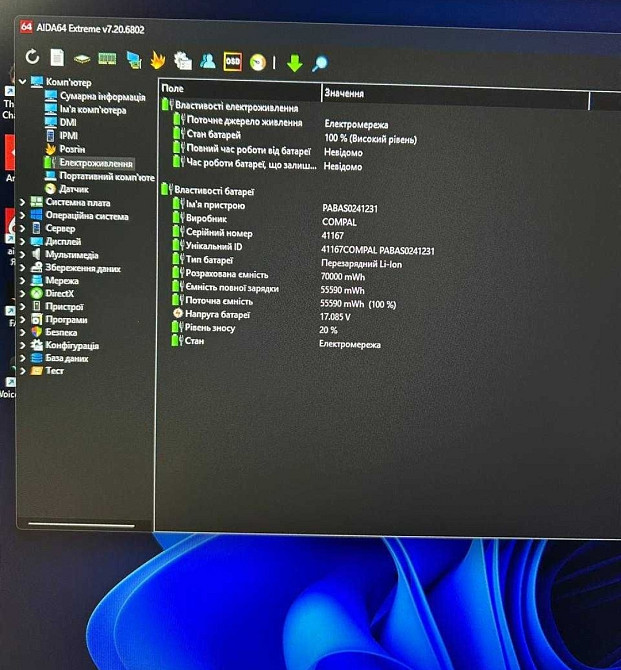Viewport: 621px width, 670px height.
Task: Click the green download arrow icon
Action: [x=294, y=63]
